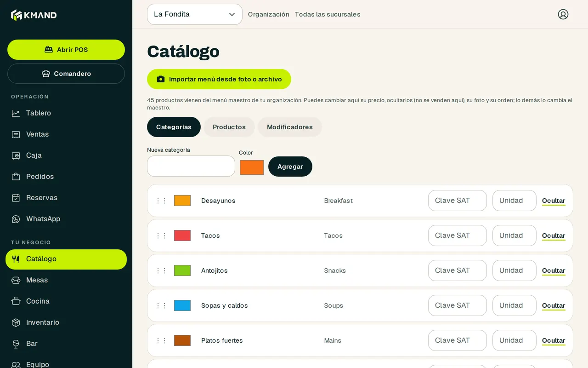
Task: Open the Organización link
Action: [269, 14]
